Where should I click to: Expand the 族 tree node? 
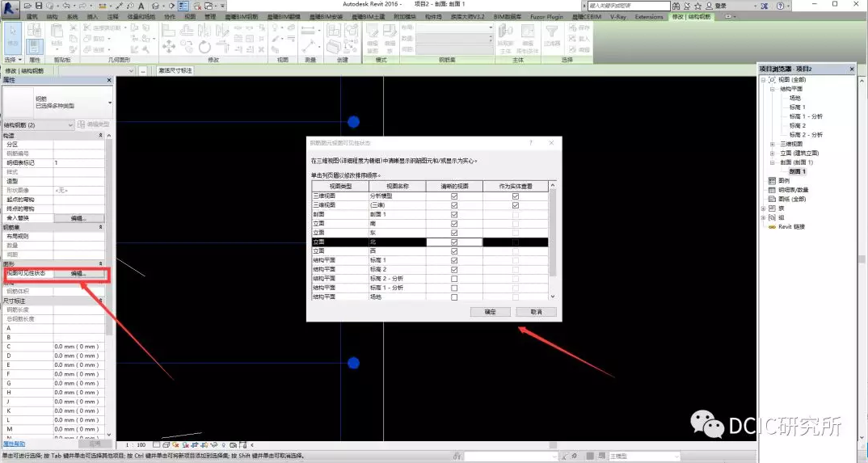point(764,208)
